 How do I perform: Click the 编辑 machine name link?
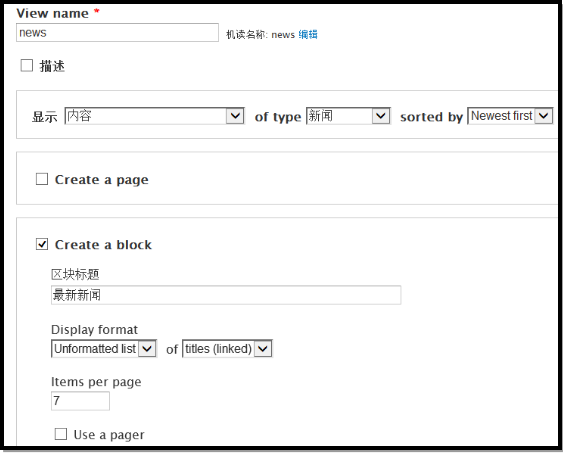[x=308, y=35]
